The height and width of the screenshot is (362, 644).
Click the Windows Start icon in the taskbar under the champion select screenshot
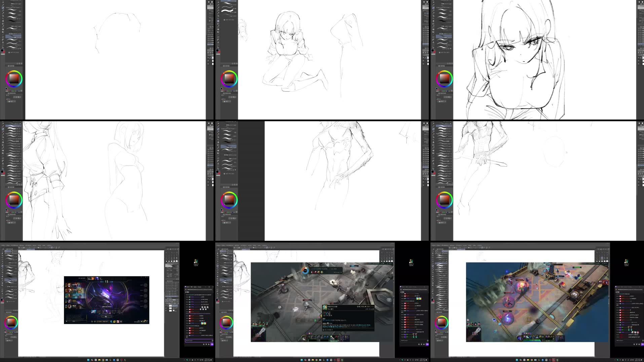tap(88, 360)
